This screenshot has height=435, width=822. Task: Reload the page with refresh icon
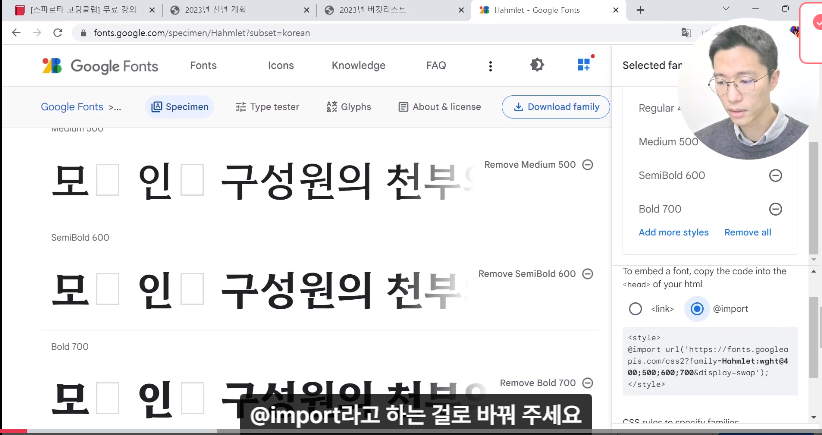pos(58,32)
